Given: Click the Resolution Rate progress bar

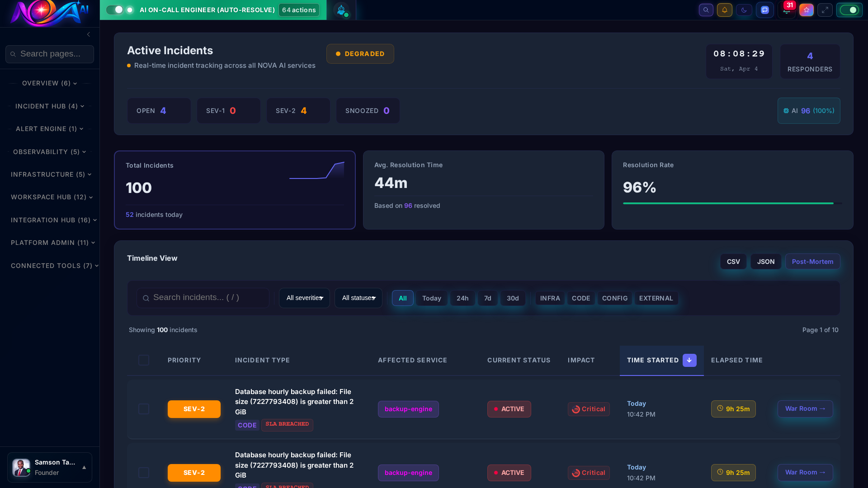Looking at the screenshot, I should coord(727,203).
